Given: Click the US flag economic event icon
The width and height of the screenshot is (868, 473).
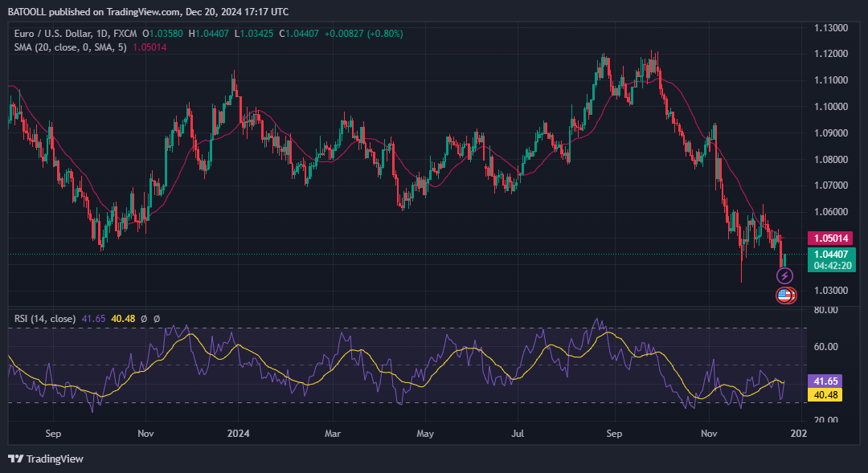Looking at the screenshot, I should (785, 296).
